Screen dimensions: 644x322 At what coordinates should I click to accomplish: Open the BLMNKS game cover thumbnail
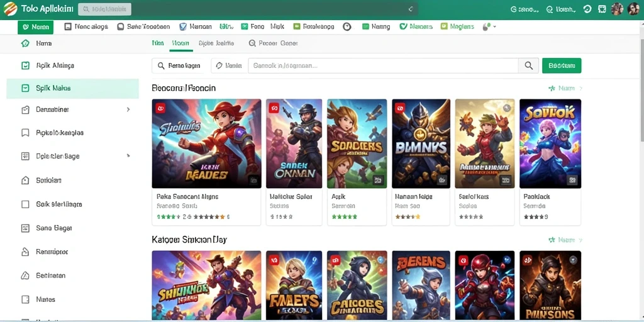[421, 143]
